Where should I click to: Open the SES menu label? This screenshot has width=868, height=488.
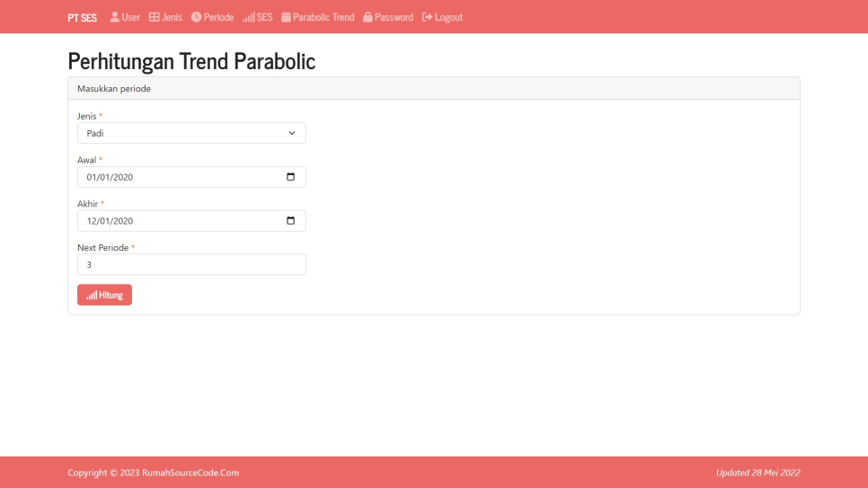click(264, 17)
